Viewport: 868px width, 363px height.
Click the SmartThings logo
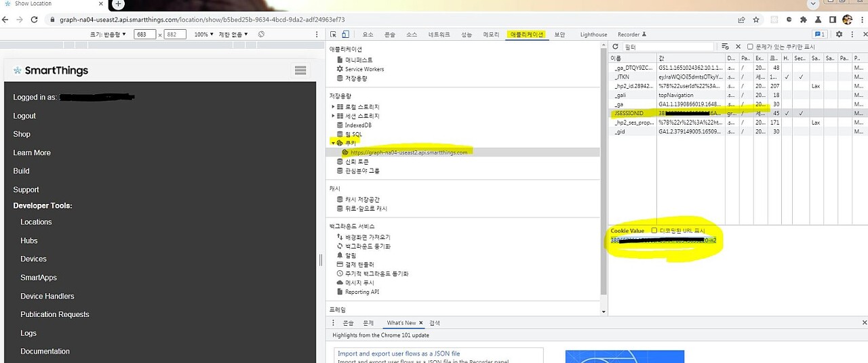[51, 70]
